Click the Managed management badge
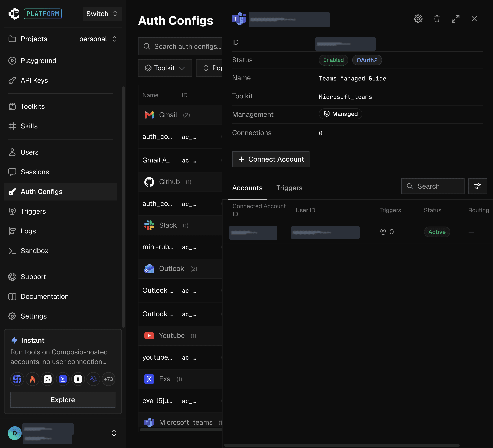This screenshot has width=493, height=448. [340, 114]
